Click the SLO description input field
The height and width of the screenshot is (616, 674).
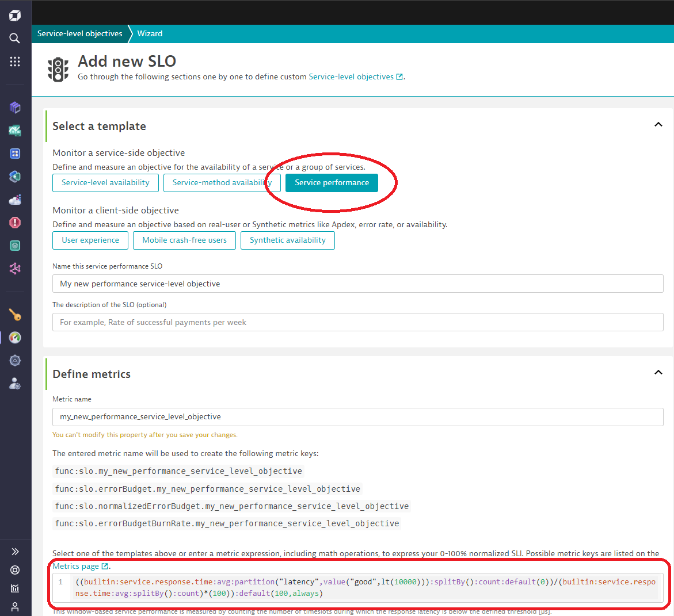[357, 322]
